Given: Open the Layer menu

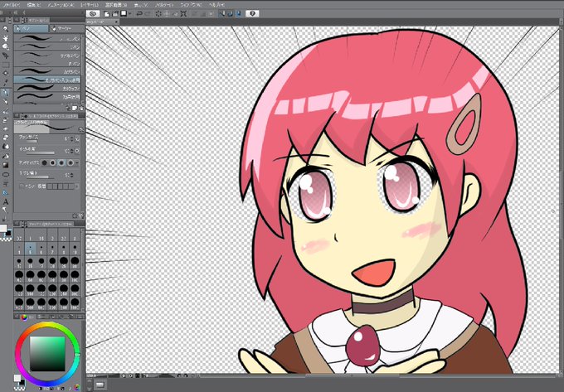Looking at the screenshot, I should click(90, 5).
